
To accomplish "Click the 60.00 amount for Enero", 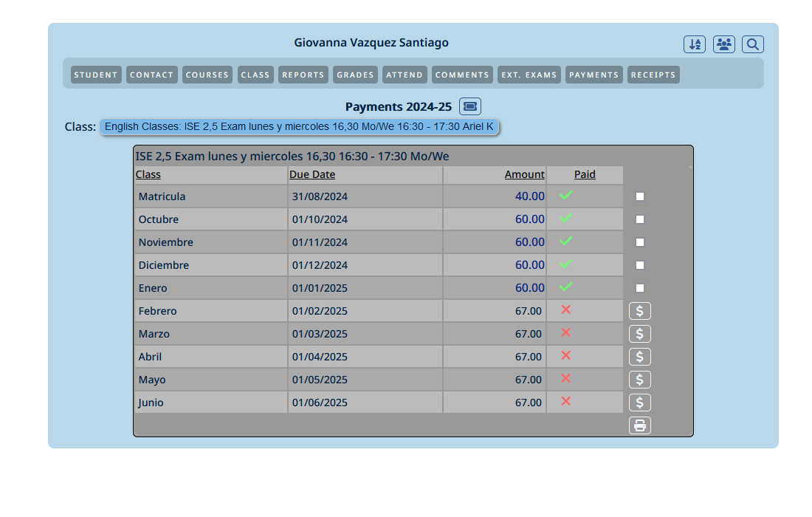I will [x=530, y=287].
